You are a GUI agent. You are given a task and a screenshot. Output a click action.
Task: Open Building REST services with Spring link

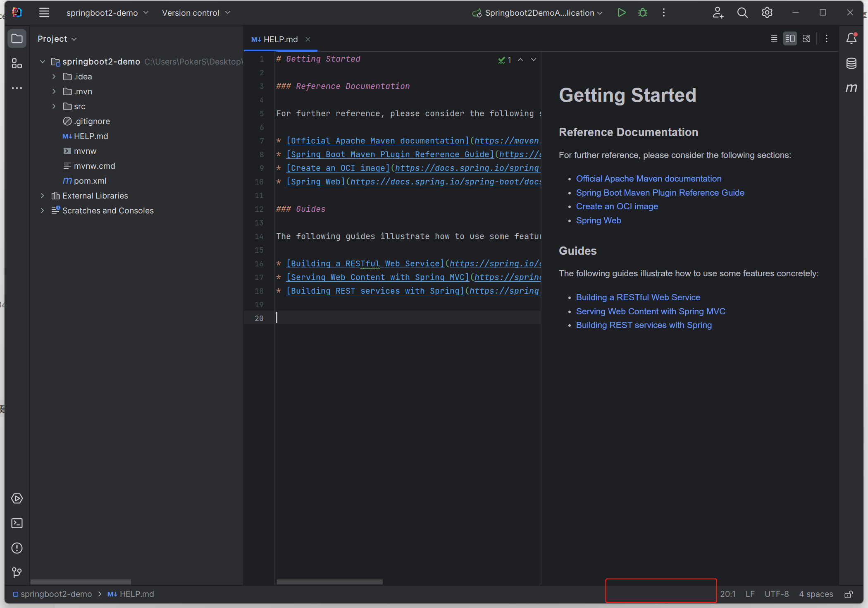pyautogui.click(x=644, y=325)
